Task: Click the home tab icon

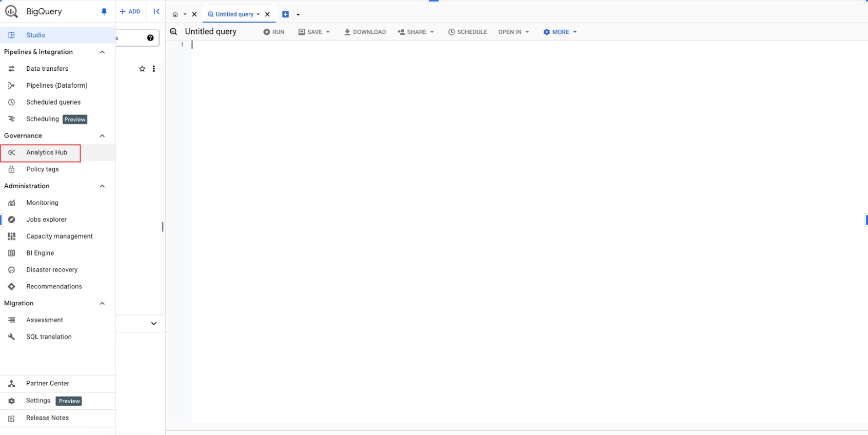Action: (175, 14)
